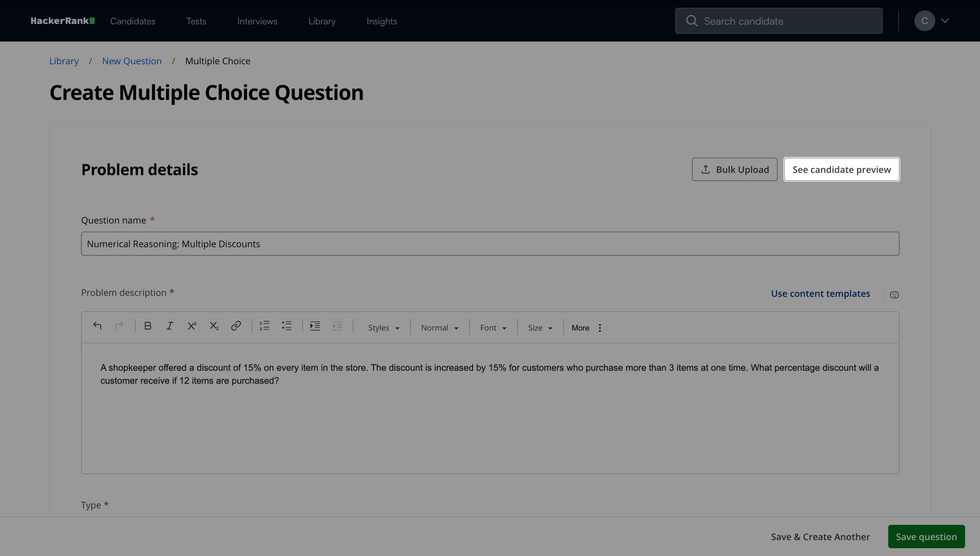Open the Size dropdown
Screen dimensions: 980x556
tap(540, 328)
